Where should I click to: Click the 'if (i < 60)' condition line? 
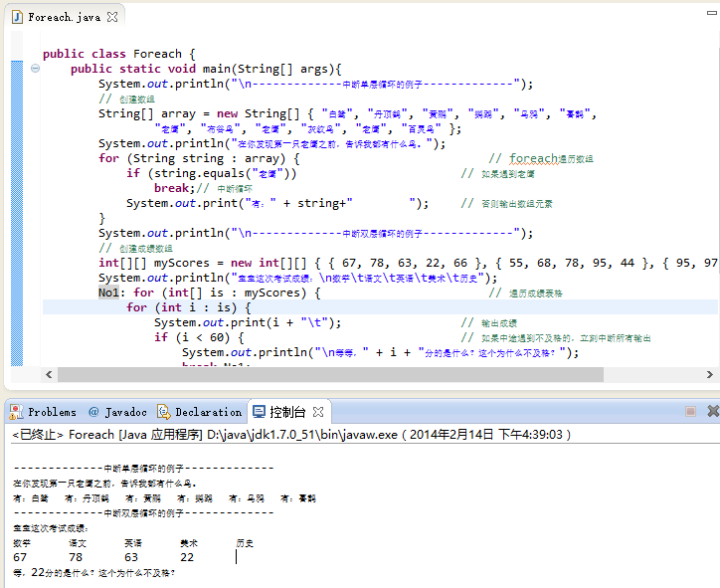tap(198, 337)
